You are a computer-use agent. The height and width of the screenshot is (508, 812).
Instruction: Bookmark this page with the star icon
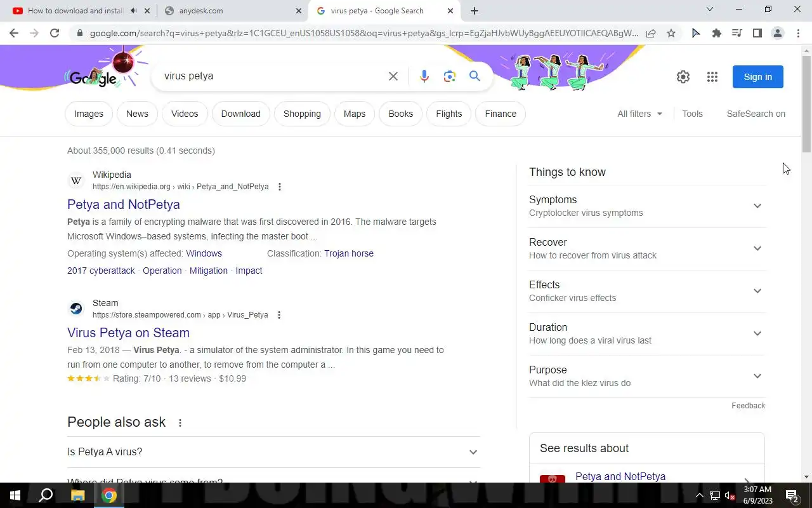[671, 33]
